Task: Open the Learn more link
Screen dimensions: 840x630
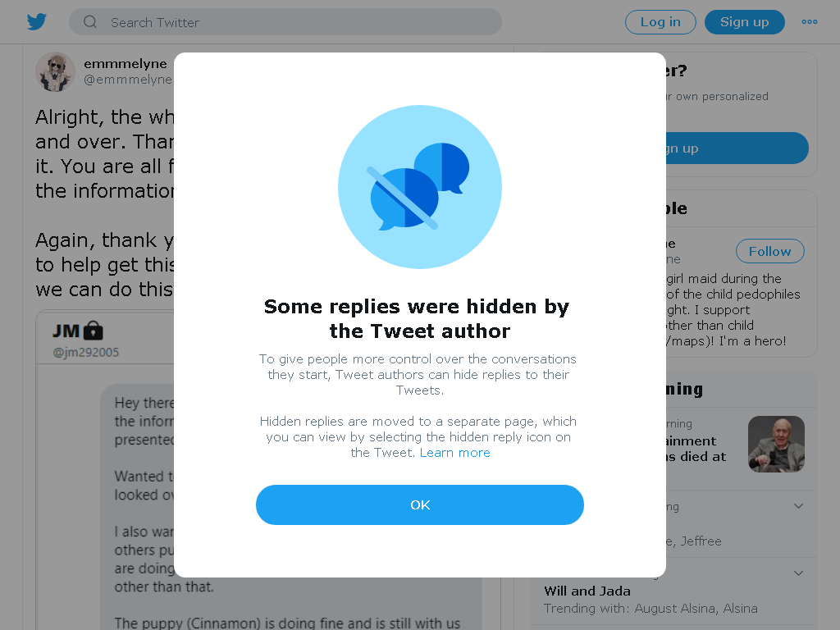Action: 454,453
